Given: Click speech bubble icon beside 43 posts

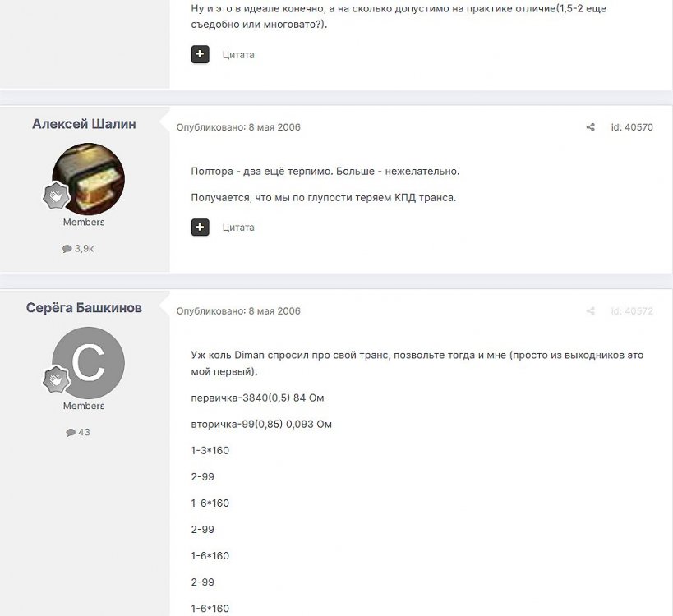Looking at the screenshot, I should coord(71,432).
